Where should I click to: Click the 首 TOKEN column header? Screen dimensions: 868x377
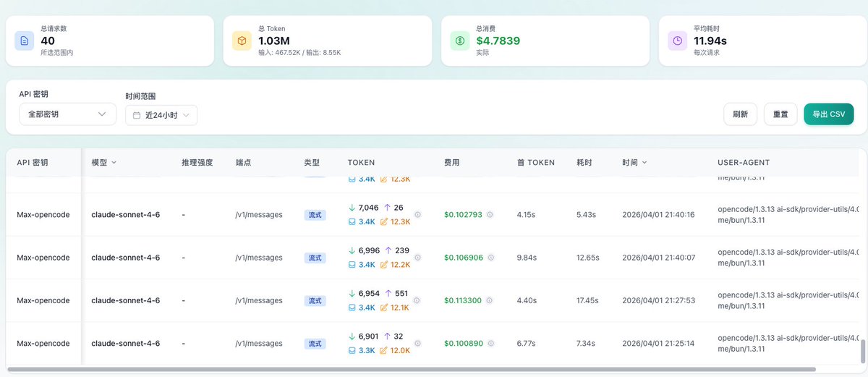(x=536, y=163)
